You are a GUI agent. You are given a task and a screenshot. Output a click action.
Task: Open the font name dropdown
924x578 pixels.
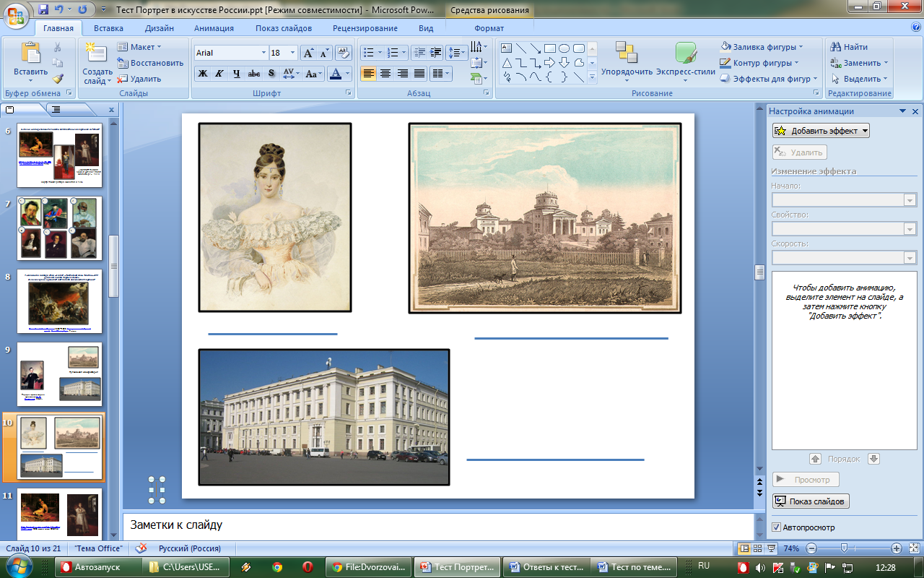point(263,53)
